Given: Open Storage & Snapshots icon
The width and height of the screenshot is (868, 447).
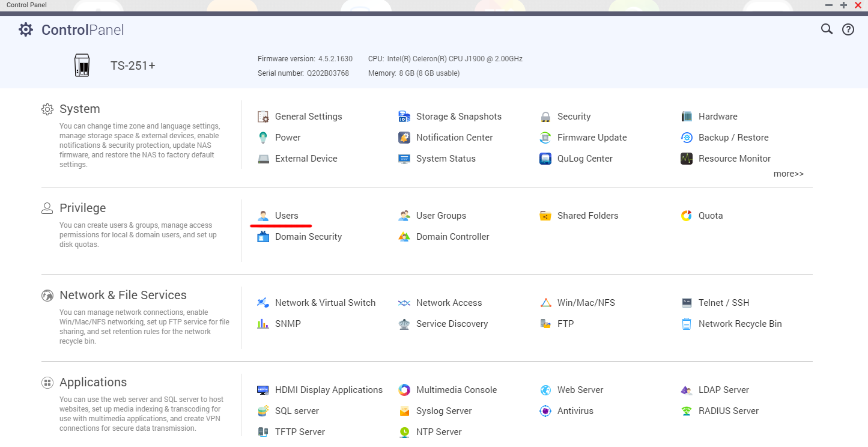Looking at the screenshot, I should [404, 117].
